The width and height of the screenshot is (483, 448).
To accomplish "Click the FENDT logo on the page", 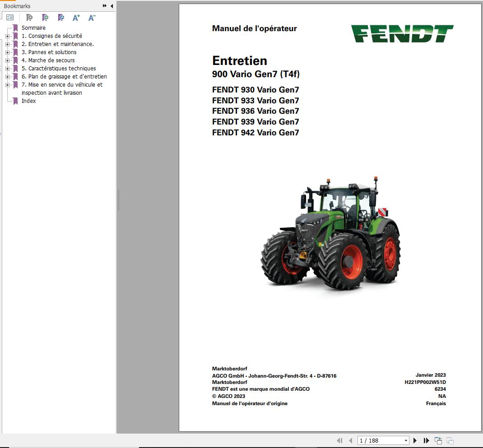I will [x=402, y=33].
